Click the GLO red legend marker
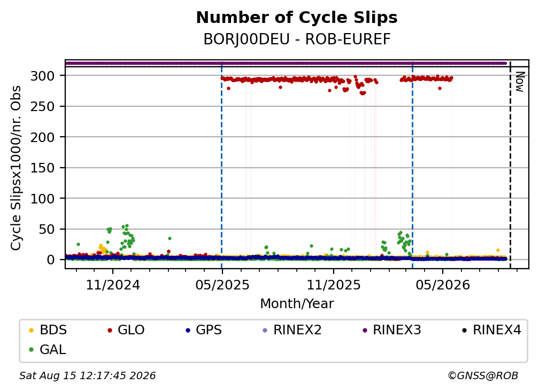 [110, 331]
